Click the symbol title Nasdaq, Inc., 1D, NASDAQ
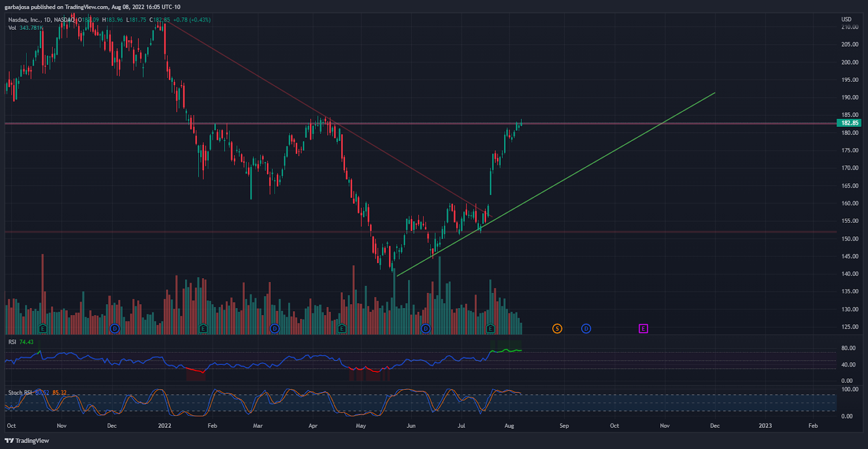 [x=42, y=20]
